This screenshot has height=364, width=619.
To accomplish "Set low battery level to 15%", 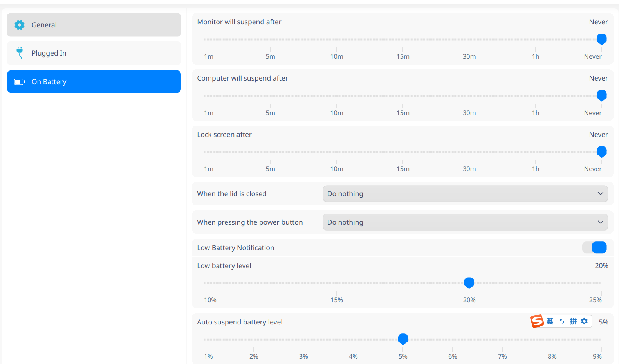I will point(336,283).
